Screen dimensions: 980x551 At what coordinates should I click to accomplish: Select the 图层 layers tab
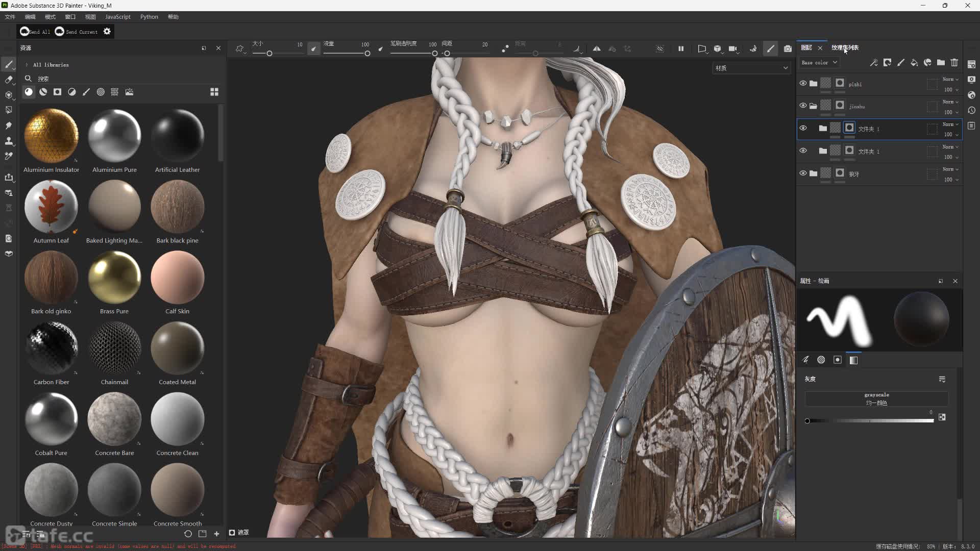click(806, 47)
